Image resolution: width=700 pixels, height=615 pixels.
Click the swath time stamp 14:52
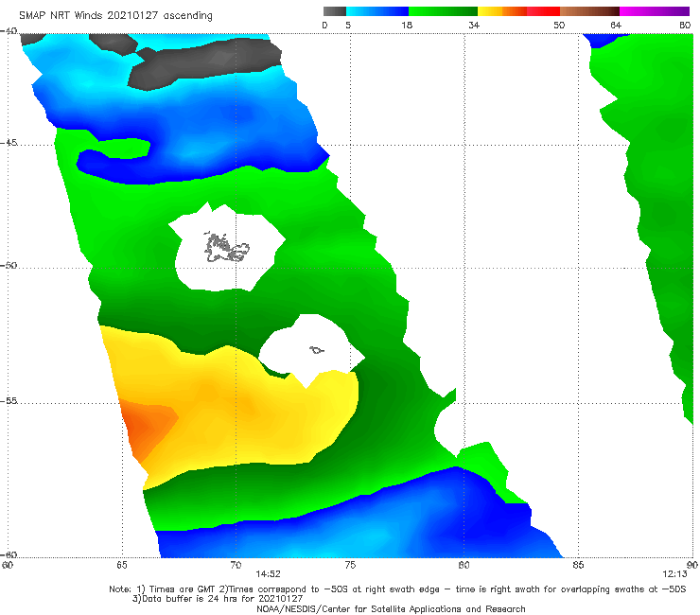pyautogui.click(x=268, y=574)
